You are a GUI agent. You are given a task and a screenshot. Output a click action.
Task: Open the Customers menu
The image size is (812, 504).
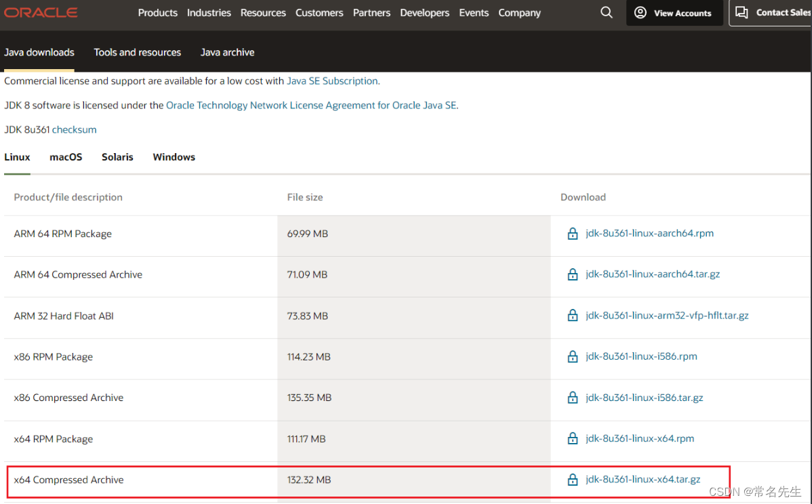click(x=319, y=12)
